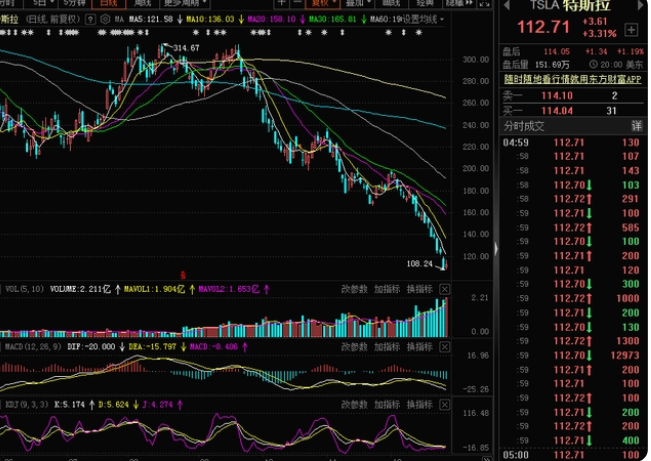Close the MACD indicator panel

tap(445, 347)
